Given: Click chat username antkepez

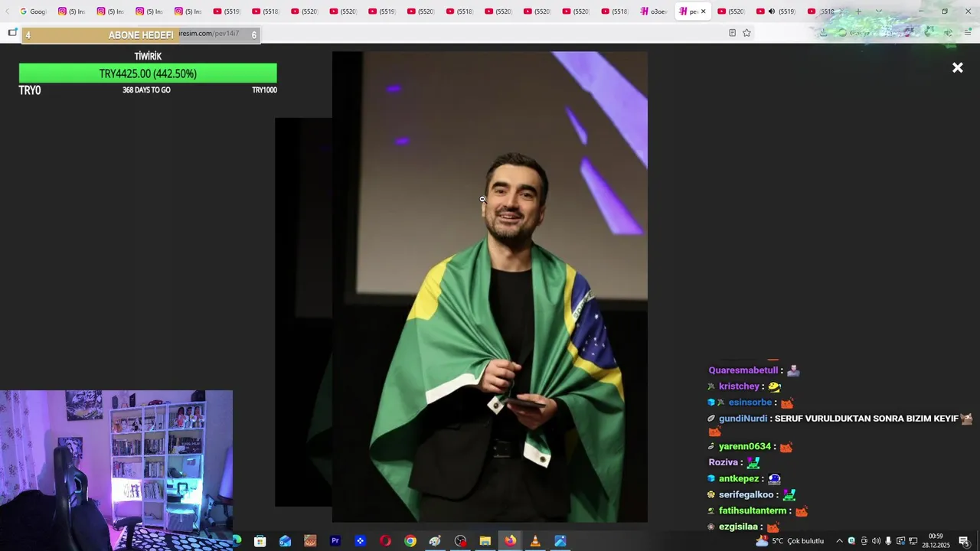Looking at the screenshot, I should [739, 479].
